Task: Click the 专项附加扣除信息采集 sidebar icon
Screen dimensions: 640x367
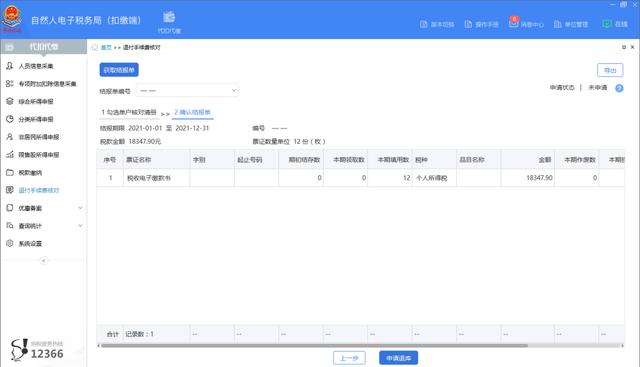Action: pos(9,84)
